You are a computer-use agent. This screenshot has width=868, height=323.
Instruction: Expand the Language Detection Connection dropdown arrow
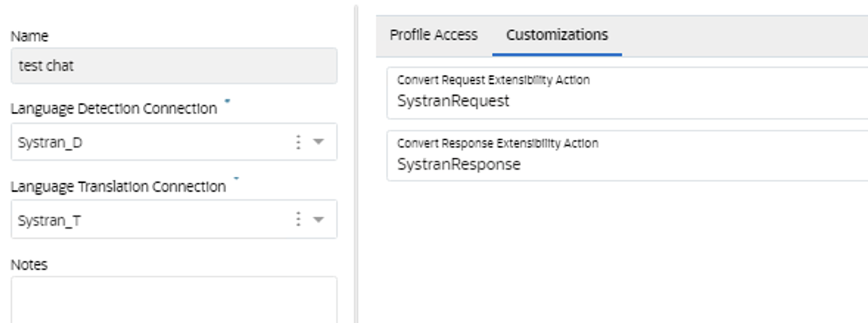(318, 142)
